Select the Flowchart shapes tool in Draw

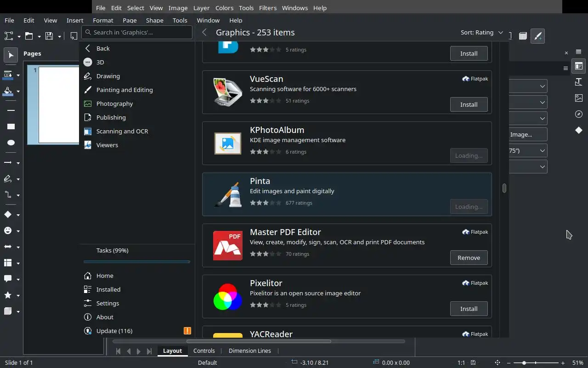[8, 263]
